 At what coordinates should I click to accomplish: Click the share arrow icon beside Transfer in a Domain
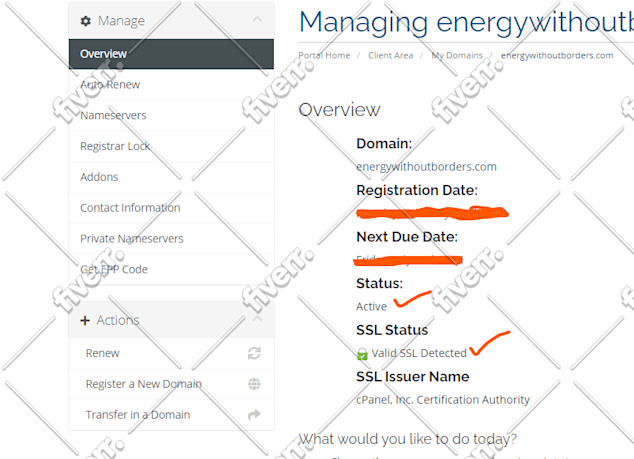(x=254, y=415)
